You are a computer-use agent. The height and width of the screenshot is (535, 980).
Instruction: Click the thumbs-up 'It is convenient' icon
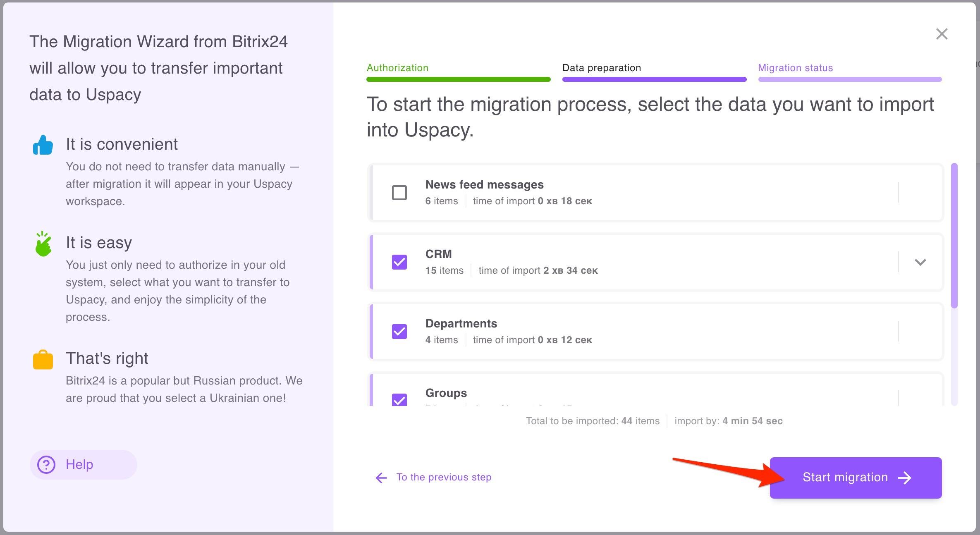43,145
